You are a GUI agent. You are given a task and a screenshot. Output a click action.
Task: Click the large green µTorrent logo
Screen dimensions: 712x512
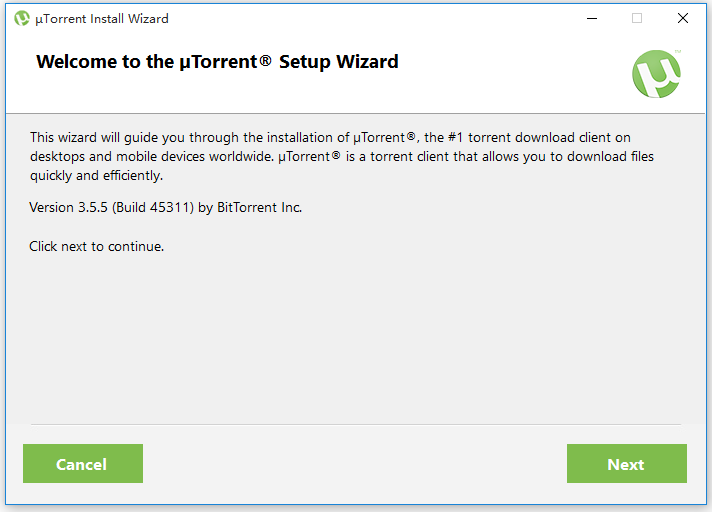click(x=656, y=74)
